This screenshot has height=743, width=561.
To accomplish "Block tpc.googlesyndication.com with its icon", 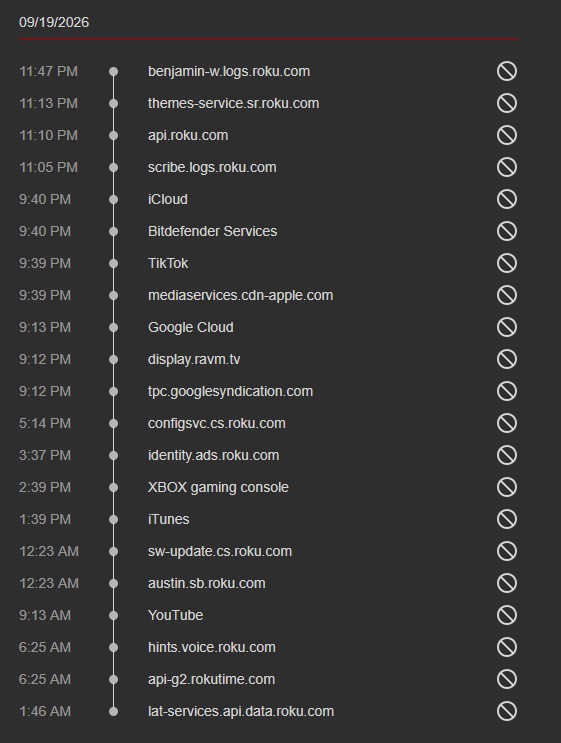I will 507,391.
